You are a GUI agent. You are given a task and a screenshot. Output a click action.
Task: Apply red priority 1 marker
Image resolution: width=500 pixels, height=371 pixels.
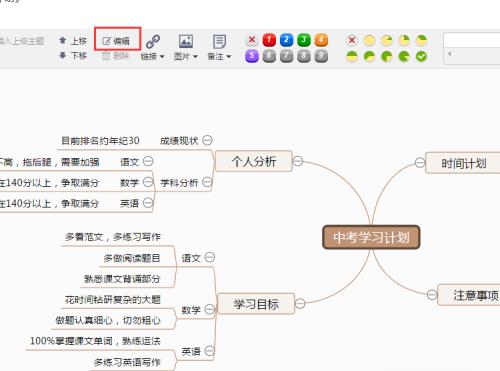[269, 40]
